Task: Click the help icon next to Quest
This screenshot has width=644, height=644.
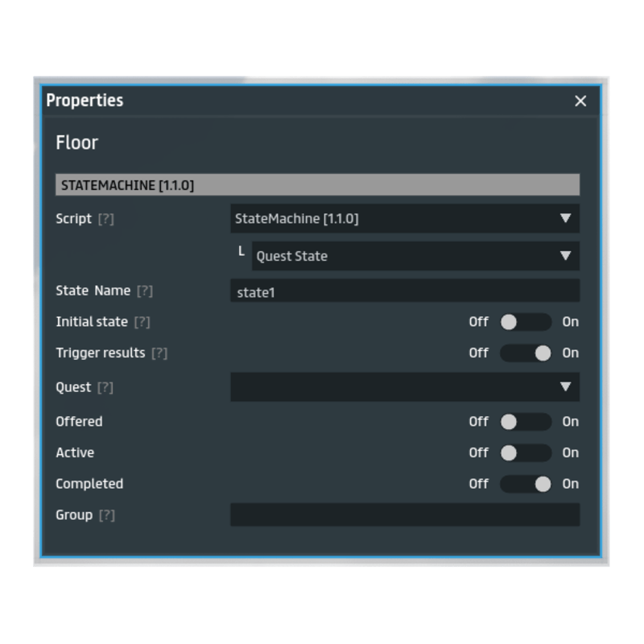Action: coord(105,388)
